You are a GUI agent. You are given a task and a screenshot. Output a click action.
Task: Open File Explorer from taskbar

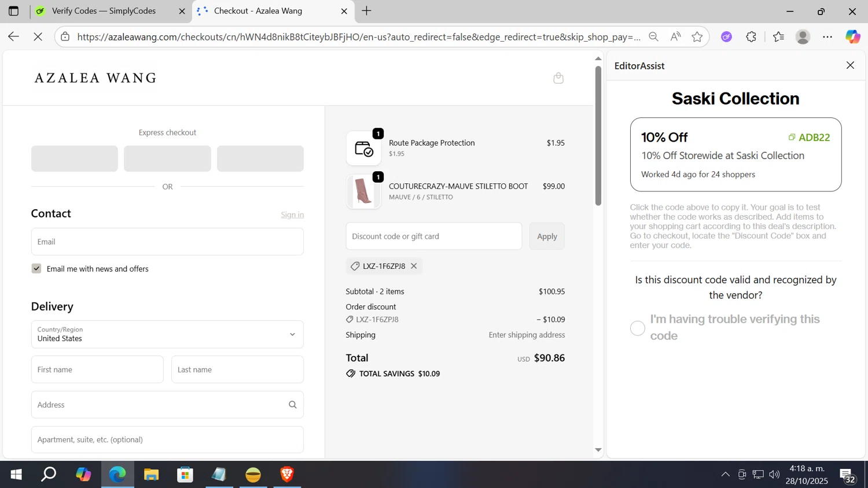click(x=152, y=475)
